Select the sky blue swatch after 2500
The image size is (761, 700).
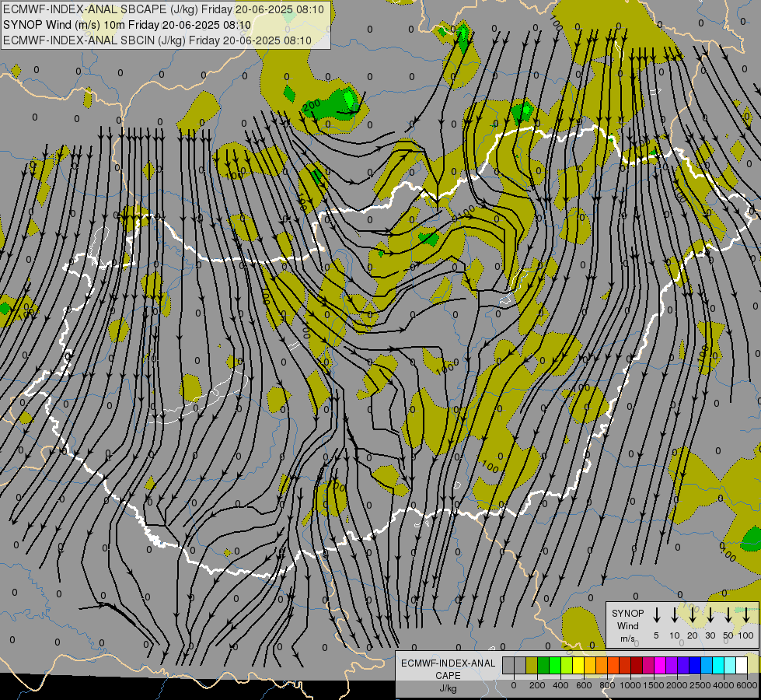coord(707,665)
